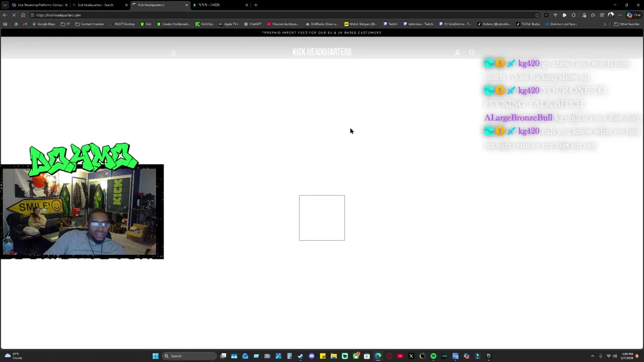
Task: Open the browser profile avatar
Action: 611,15
